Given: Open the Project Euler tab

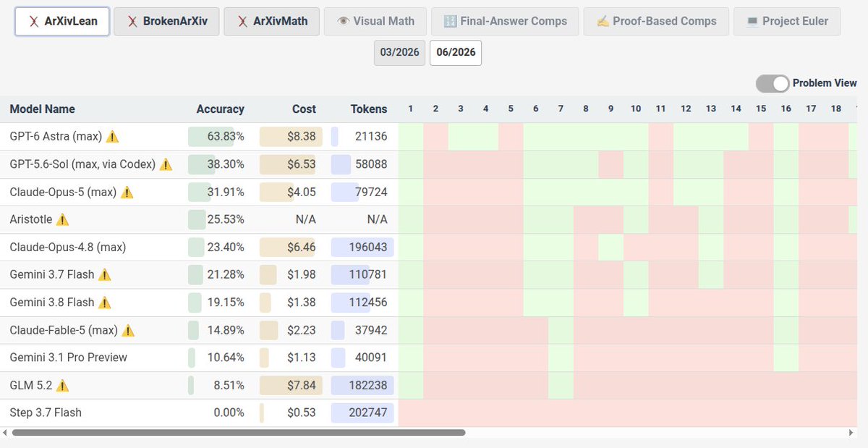Looking at the screenshot, I should [x=786, y=21].
